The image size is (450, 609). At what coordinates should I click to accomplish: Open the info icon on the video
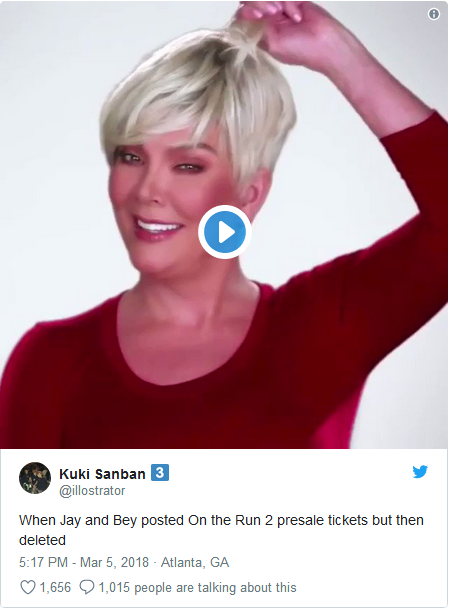click(x=434, y=14)
